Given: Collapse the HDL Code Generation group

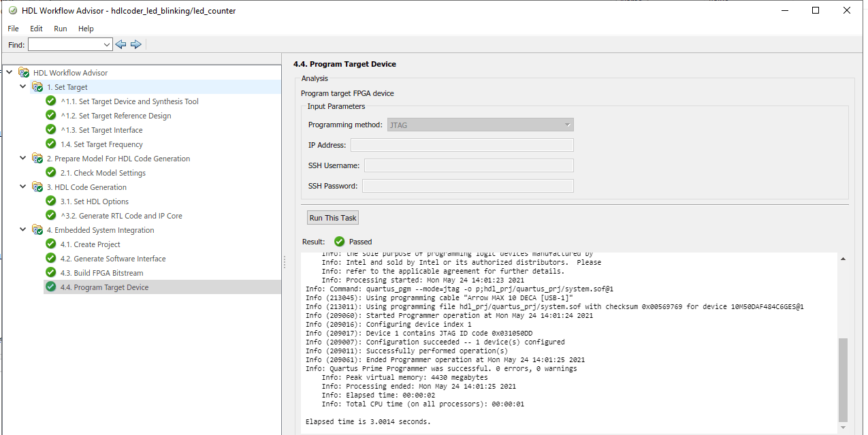Looking at the screenshot, I should click(x=23, y=187).
